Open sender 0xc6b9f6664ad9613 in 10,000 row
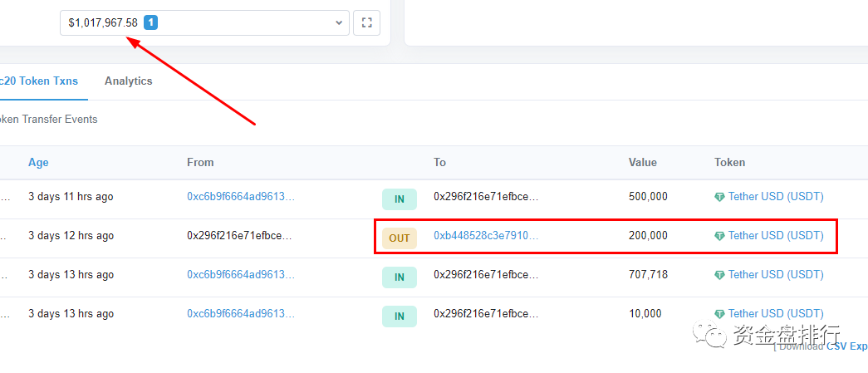The height and width of the screenshot is (373, 868). point(241,314)
